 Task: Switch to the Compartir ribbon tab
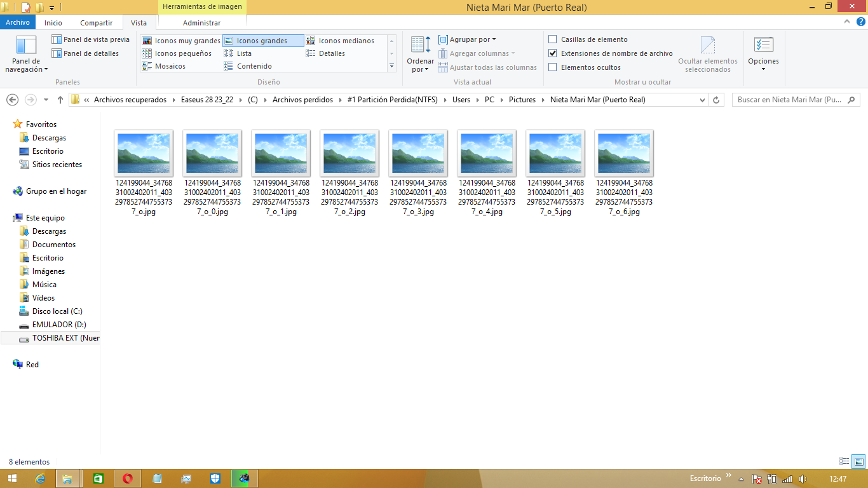point(97,23)
